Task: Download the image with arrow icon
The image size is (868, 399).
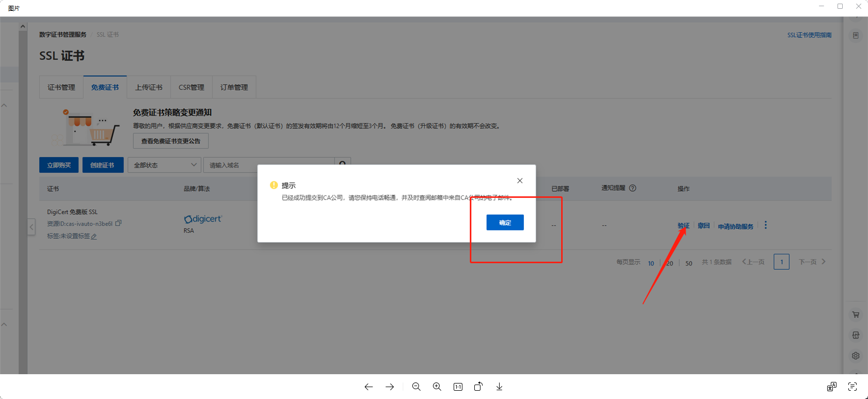Action: pos(499,387)
